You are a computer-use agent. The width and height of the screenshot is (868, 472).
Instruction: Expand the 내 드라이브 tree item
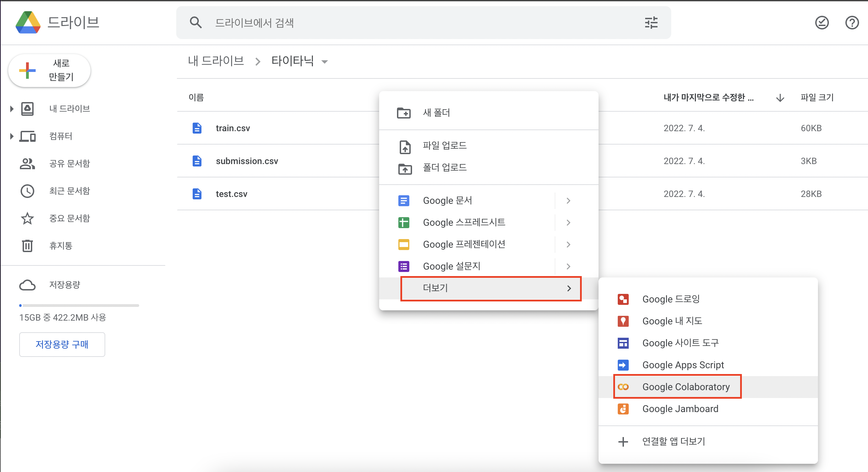pyautogui.click(x=12, y=109)
